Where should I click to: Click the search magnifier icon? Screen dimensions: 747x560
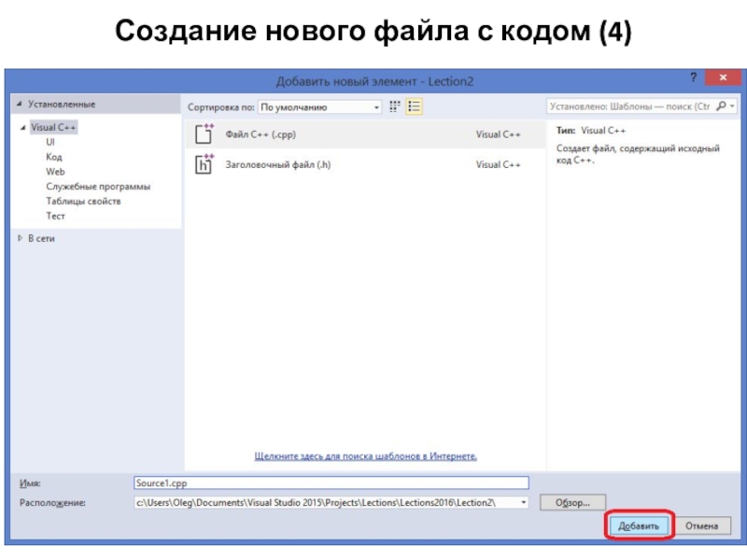click(721, 106)
